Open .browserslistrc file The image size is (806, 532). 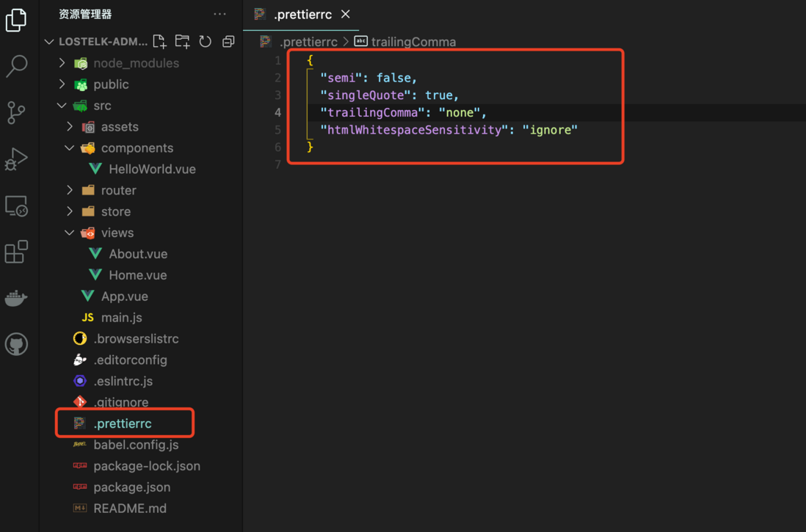click(137, 339)
